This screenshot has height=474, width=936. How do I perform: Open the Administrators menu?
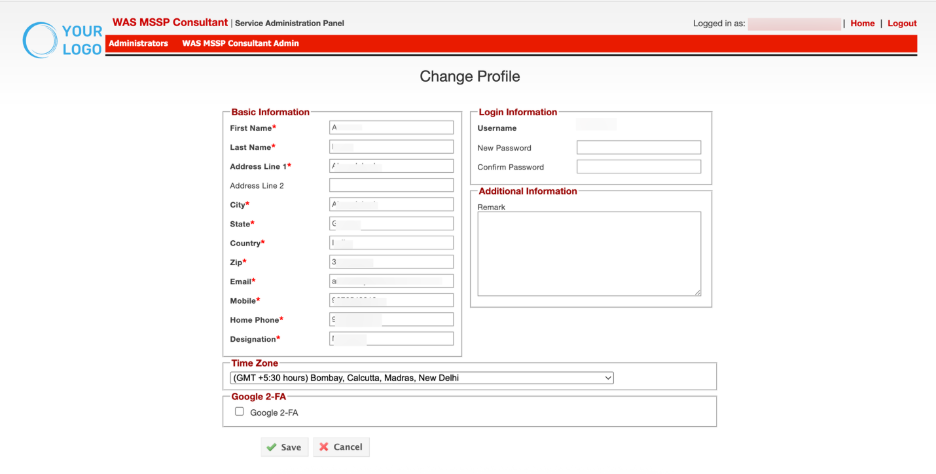point(138,44)
